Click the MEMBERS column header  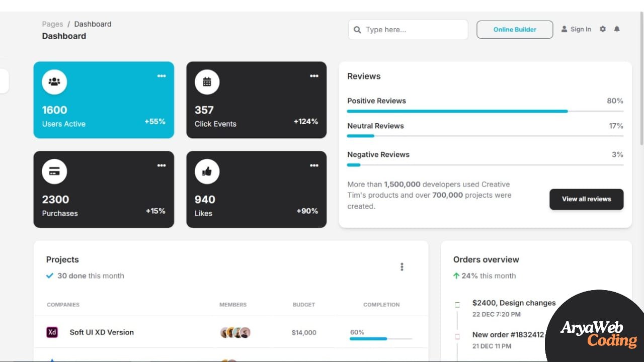(x=233, y=305)
